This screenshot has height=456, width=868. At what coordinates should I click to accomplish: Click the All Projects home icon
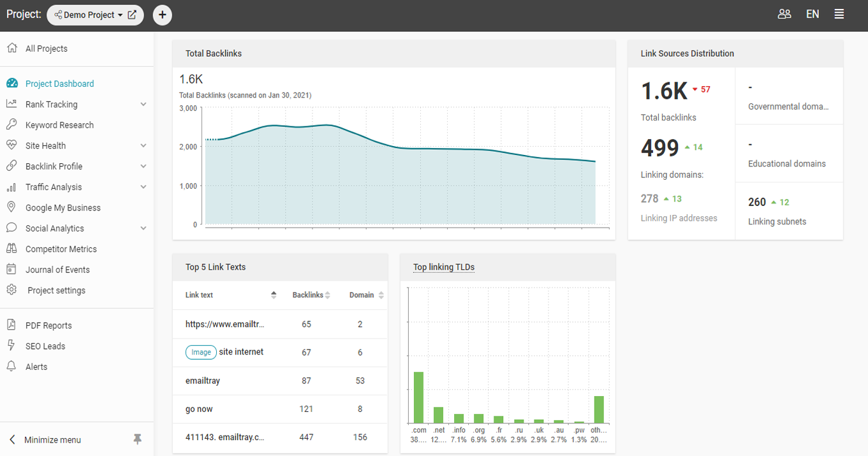(x=11, y=48)
